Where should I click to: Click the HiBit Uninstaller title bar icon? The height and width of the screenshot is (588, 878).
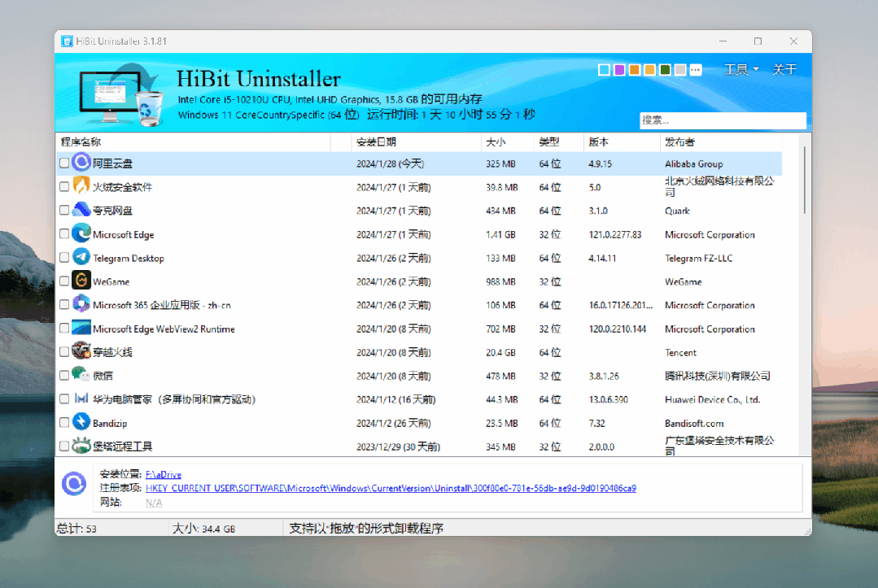pos(68,41)
